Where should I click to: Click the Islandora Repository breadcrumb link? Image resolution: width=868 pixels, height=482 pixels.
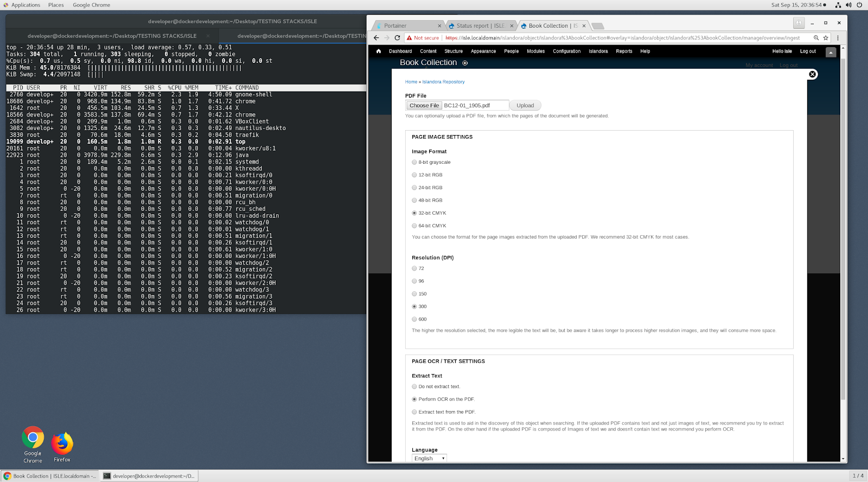443,82
